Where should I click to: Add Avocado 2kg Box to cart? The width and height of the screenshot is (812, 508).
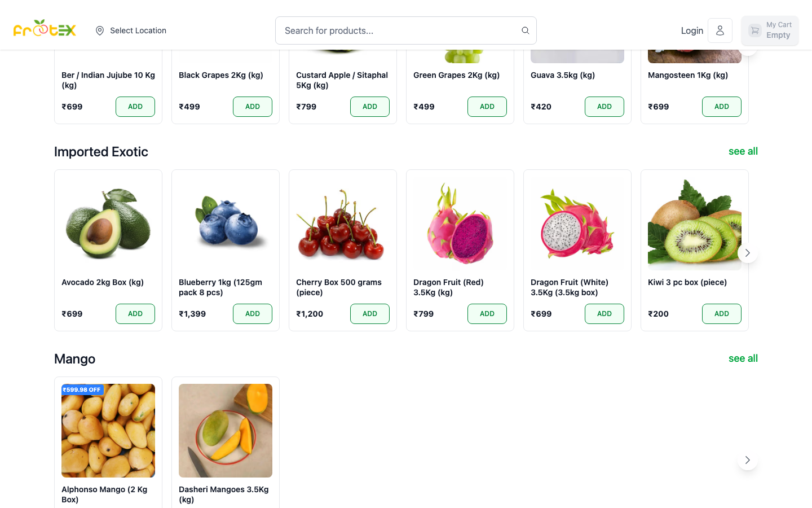point(135,313)
